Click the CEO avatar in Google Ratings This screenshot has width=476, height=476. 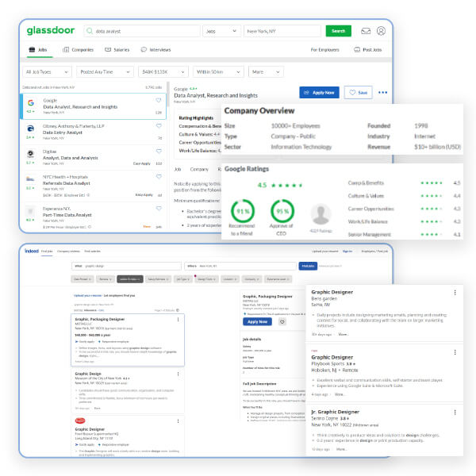pos(321,214)
